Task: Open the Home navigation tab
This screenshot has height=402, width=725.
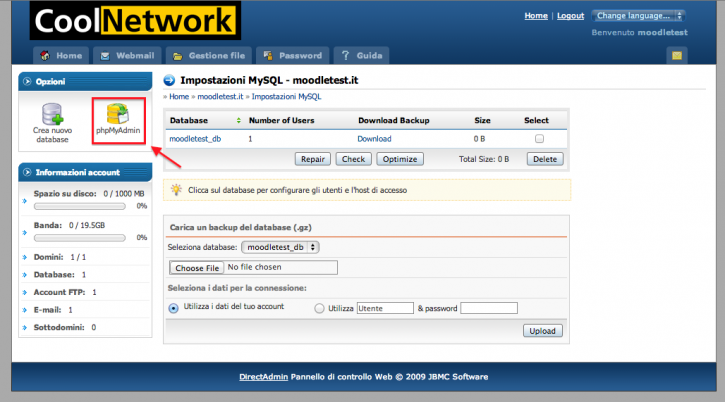Action: click(x=61, y=56)
